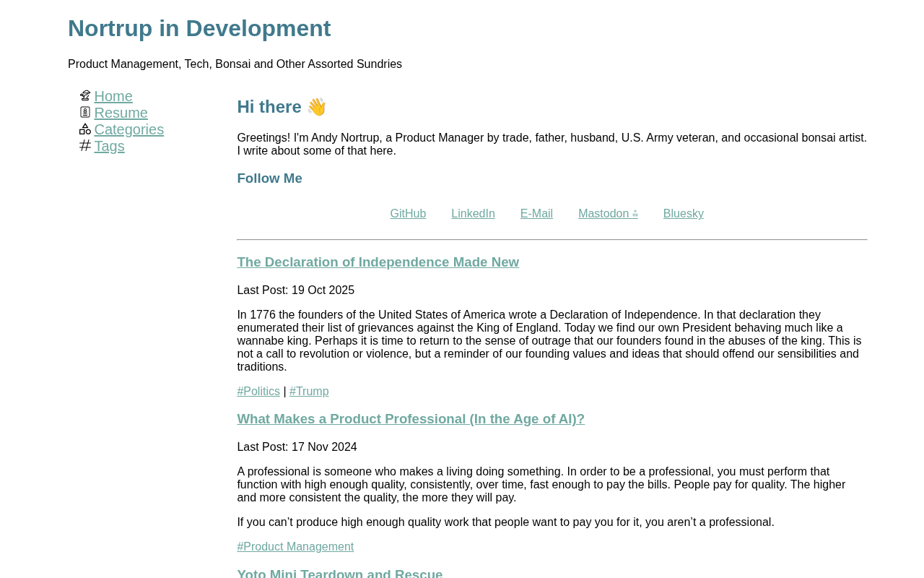
Task: Filter by the #Politics tag
Action: pyautogui.click(x=258, y=392)
